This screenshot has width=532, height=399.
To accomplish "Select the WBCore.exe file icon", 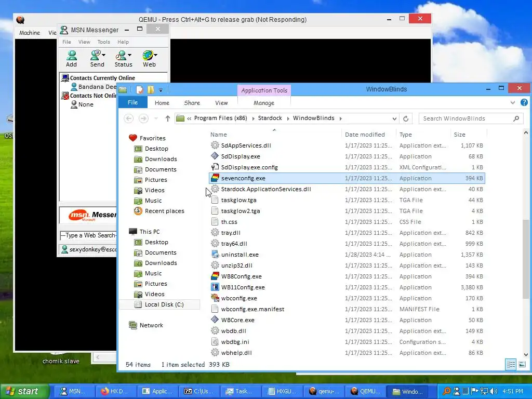I will pyautogui.click(x=215, y=320).
